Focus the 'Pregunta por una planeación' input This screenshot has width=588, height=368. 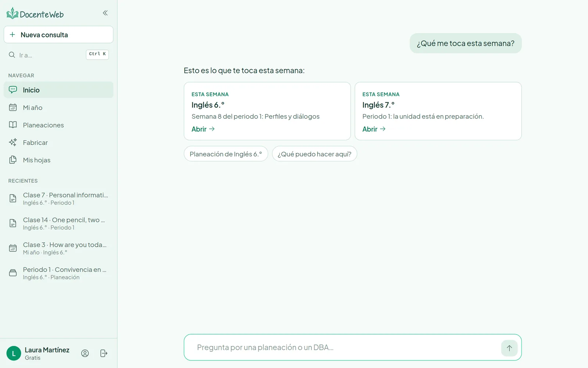345,347
